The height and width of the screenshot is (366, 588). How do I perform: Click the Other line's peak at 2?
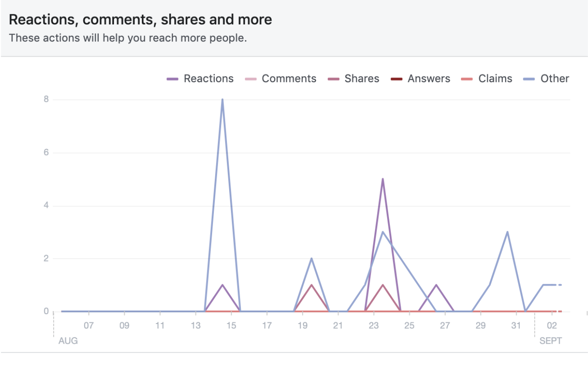coord(311,259)
